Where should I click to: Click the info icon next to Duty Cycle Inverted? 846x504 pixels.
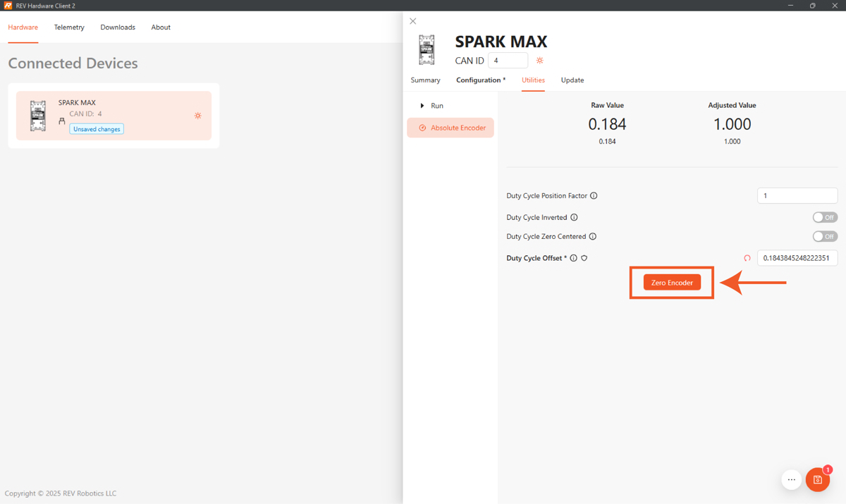point(574,218)
